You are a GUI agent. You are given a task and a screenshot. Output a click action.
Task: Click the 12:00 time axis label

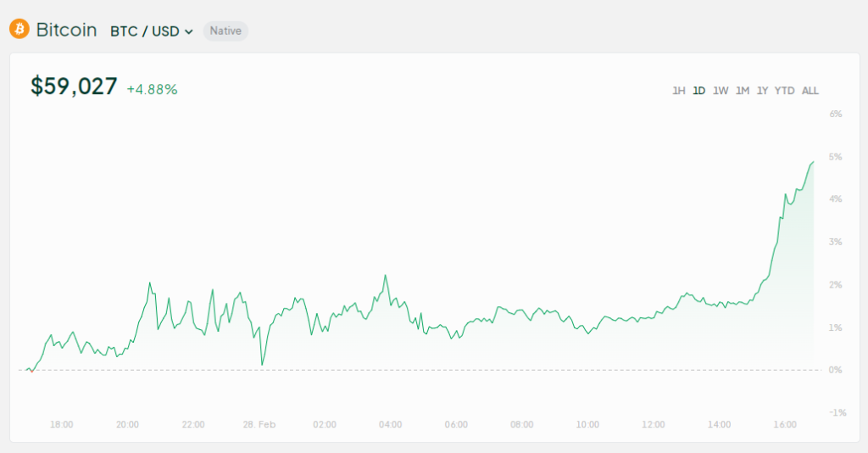click(x=654, y=425)
